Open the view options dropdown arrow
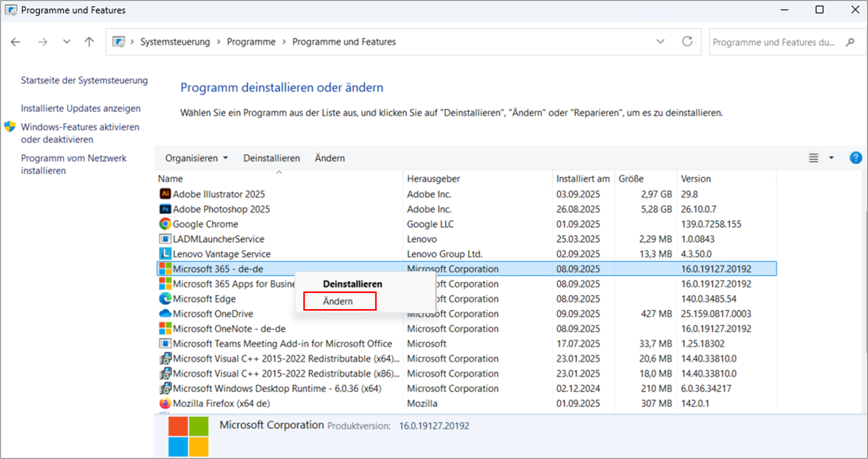This screenshot has width=868, height=459. [832, 158]
